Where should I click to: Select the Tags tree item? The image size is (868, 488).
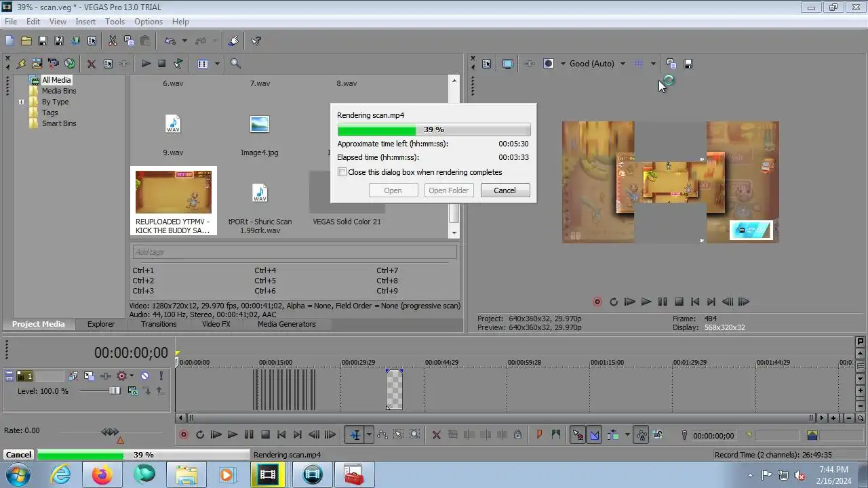(50, 113)
